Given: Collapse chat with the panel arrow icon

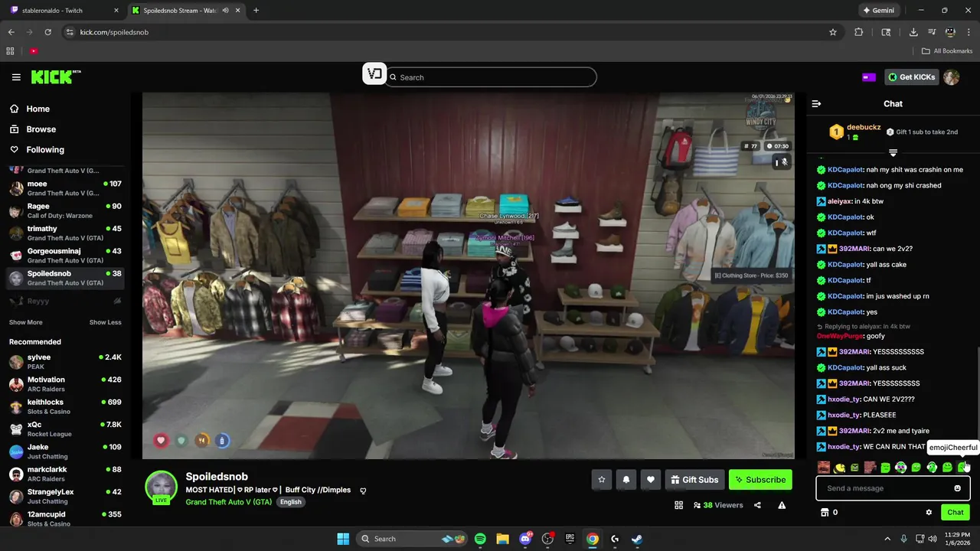Looking at the screenshot, I should (x=816, y=103).
